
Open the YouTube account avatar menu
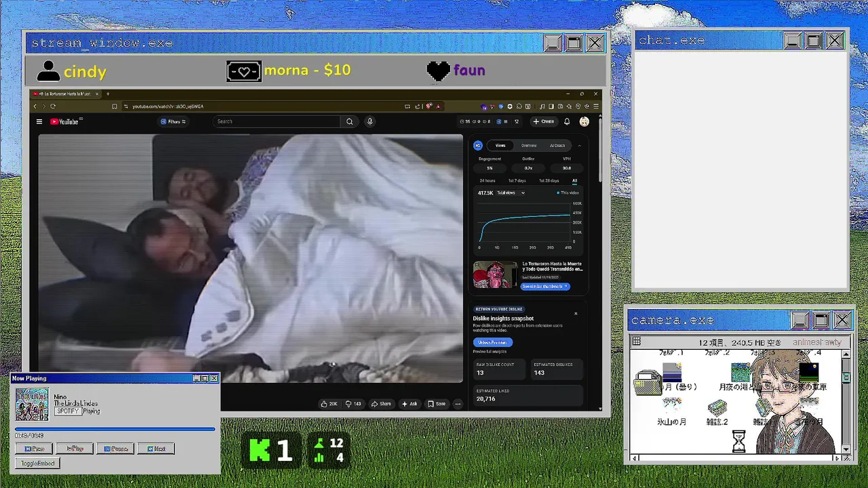pyautogui.click(x=584, y=122)
